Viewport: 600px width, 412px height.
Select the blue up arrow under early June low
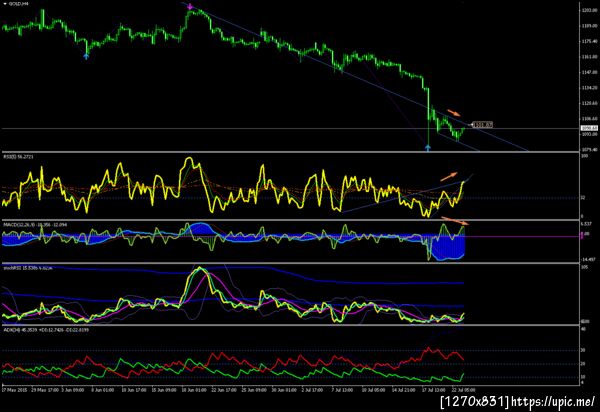coord(86,57)
